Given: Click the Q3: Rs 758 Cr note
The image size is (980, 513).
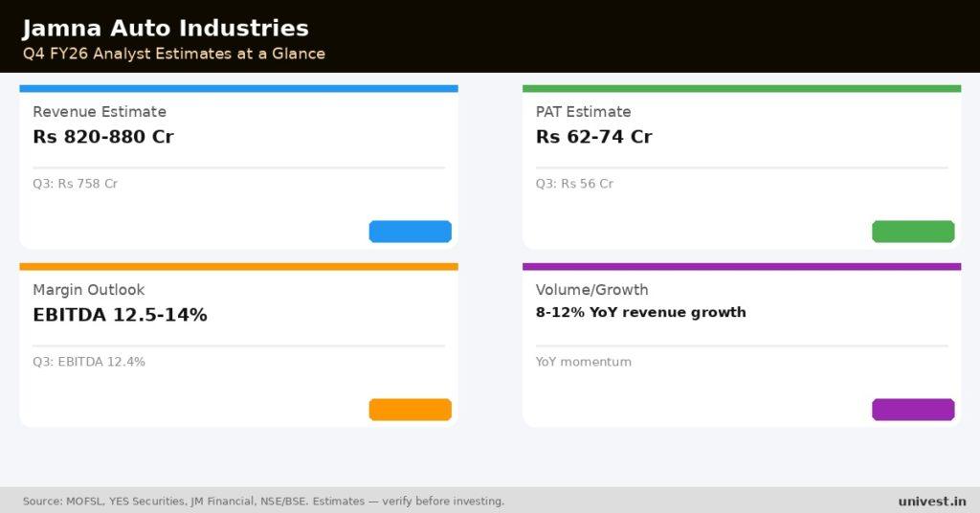Looking at the screenshot, I should point(75,184).
